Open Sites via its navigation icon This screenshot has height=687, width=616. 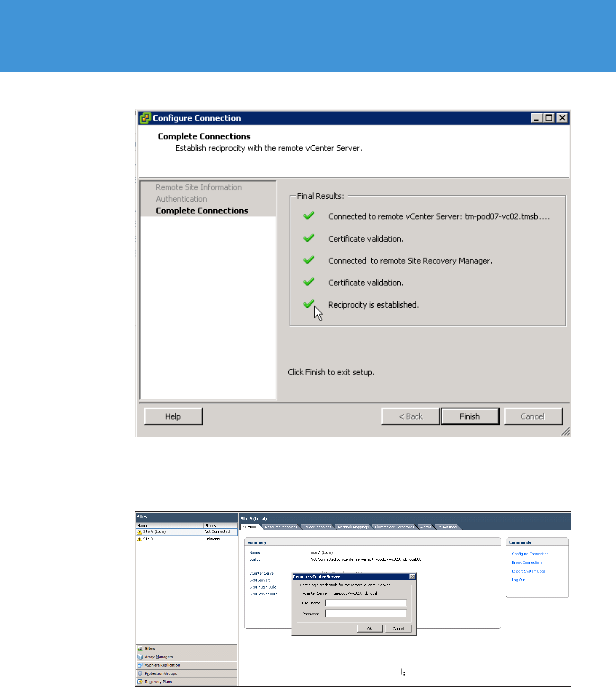(x=140, y=648)
